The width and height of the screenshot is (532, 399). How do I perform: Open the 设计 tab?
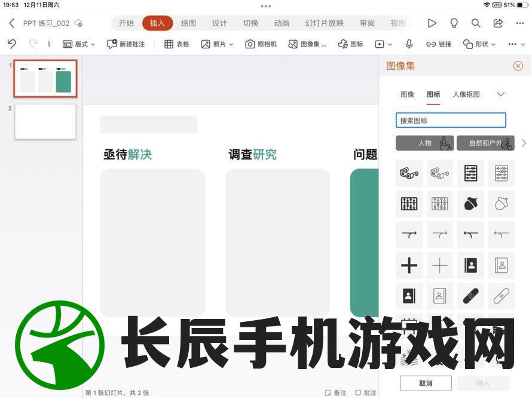(x=219, y=23)
